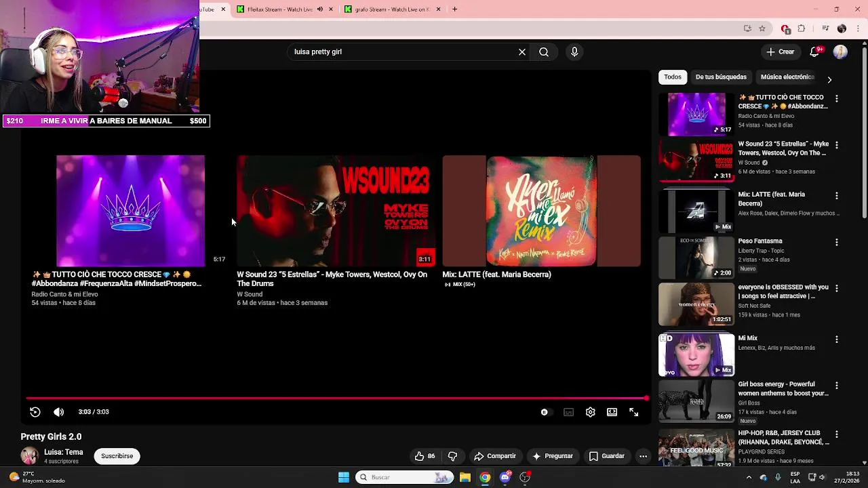868x488 pixels.
Task: Open the Luisa: Tema channel avatar
Action: 29,456
